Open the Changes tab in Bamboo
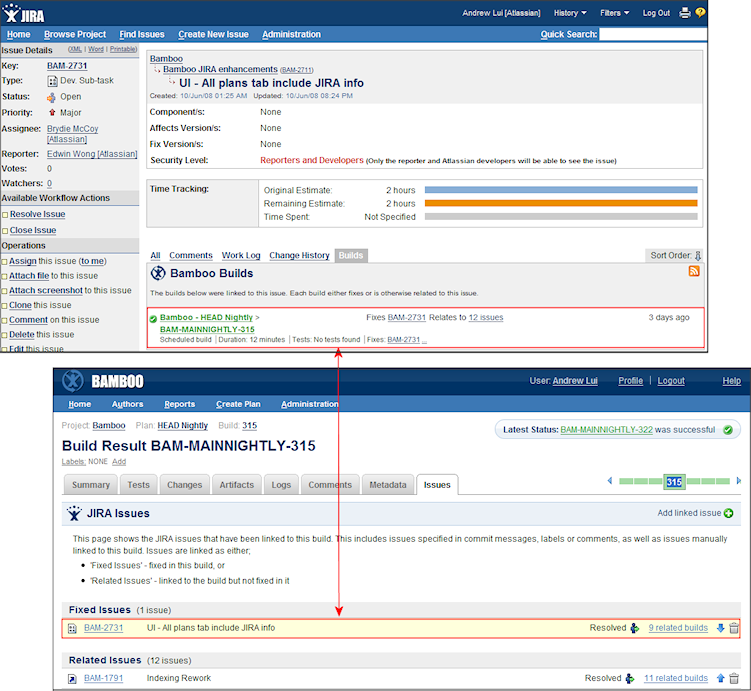 click(x=184, y=485)
